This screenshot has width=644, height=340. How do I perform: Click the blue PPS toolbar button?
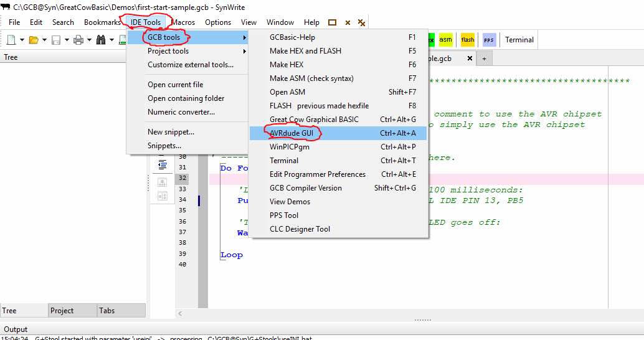489,40
